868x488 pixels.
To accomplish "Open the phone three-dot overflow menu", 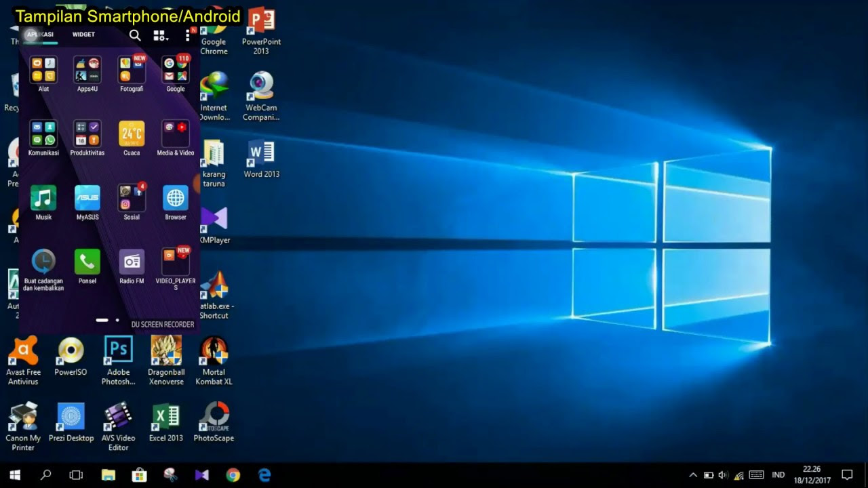I will (x=188, y=35).
